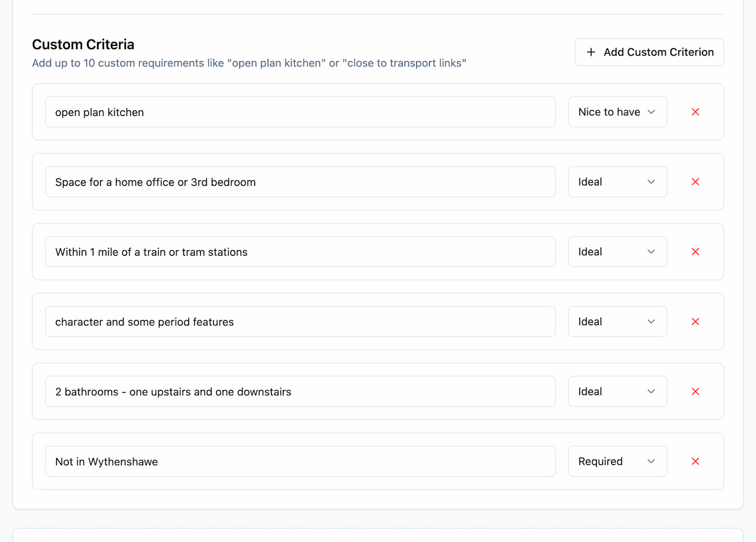Delete the home office or 3rd bedroom criterion

696,182
